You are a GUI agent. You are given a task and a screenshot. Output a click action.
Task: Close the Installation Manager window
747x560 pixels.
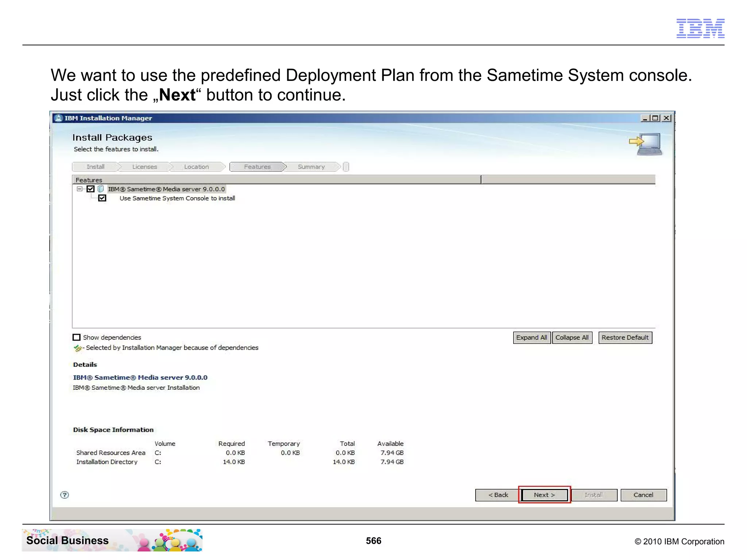(x=666, y=118)
